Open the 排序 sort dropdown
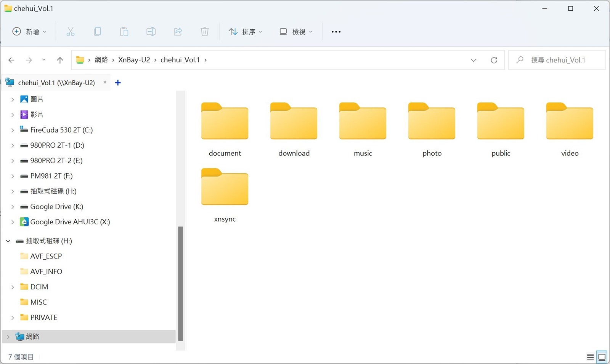This screenshot has width=610, height=364. (x=246, y=32)
